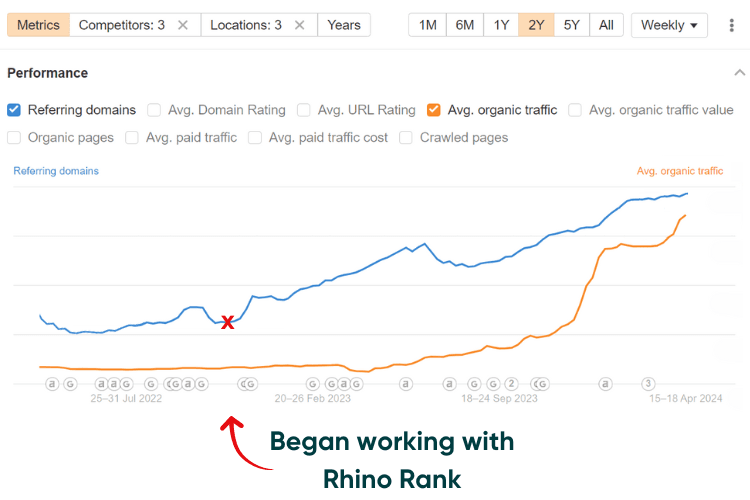Open the three-dot more options menu
Viewport: 750px width, 500px height.
(732, 25)
